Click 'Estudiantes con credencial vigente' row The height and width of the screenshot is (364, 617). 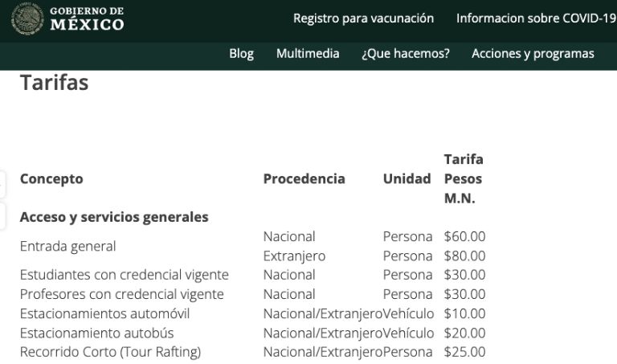pos(124,275)
